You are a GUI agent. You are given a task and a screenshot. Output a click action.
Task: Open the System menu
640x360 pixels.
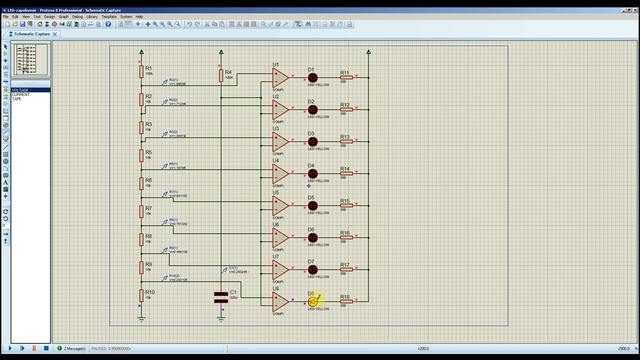point(126,17)
